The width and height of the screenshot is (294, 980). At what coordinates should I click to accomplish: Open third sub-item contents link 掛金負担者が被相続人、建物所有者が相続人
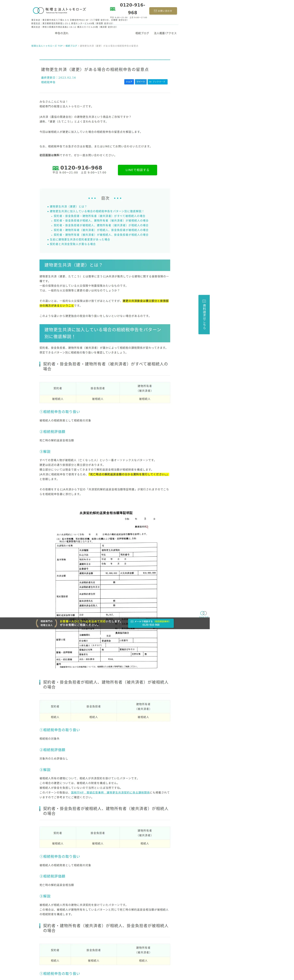[101, 225]
